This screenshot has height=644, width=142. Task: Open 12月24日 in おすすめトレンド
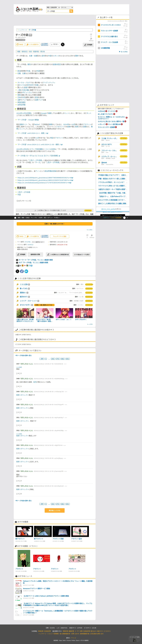[x=101, y=111]
